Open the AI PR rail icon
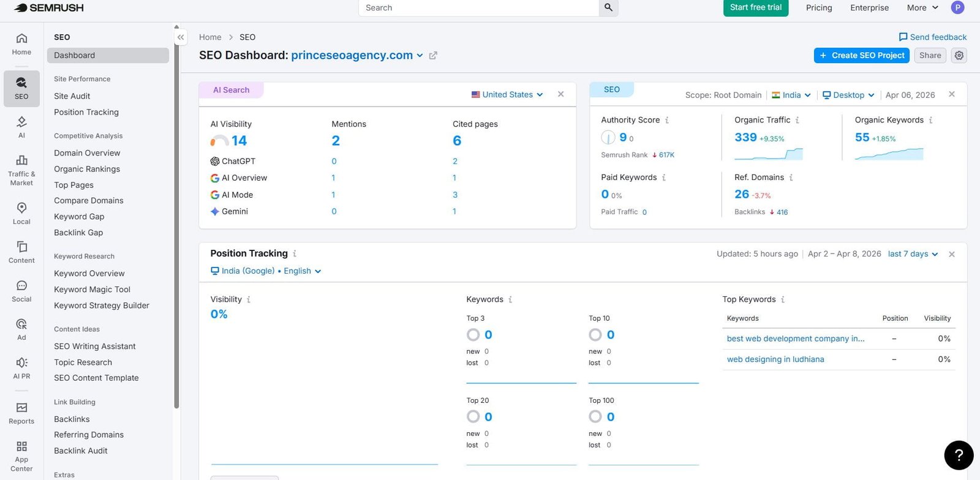The image size is (980, 480). coord(21,368)
